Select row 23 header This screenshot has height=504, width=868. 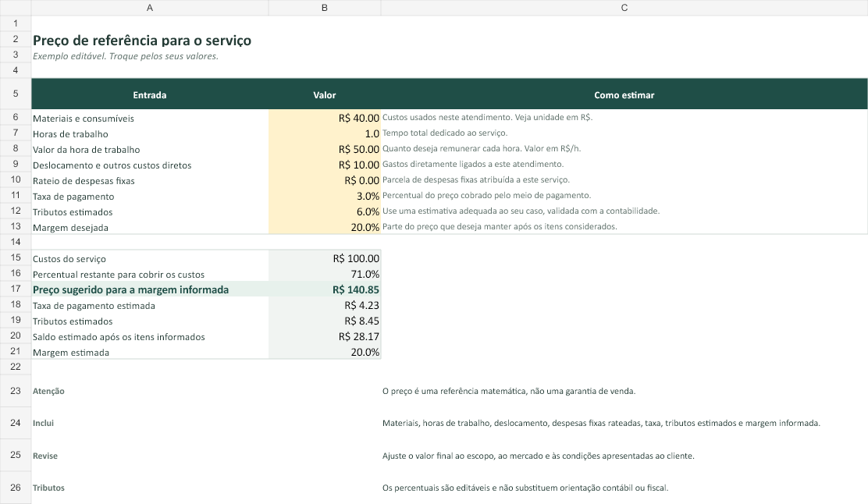pos(16,391)
